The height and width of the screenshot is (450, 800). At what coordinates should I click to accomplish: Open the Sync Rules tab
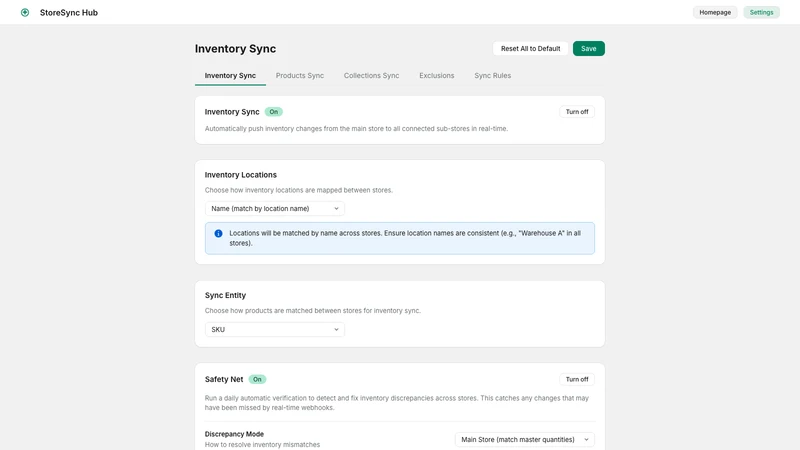tap(492, 76)
